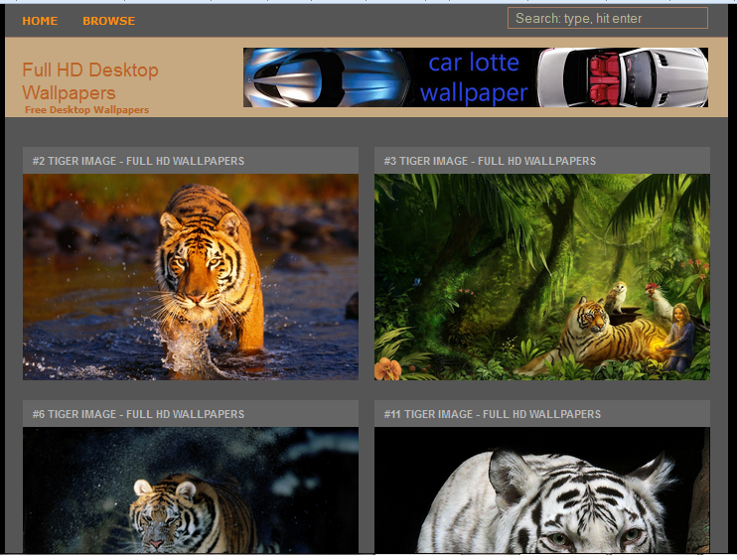Click the Free Desktop Wallpapers tagline
This screenshot has width=737, height=560.
(x=87, y=110)
